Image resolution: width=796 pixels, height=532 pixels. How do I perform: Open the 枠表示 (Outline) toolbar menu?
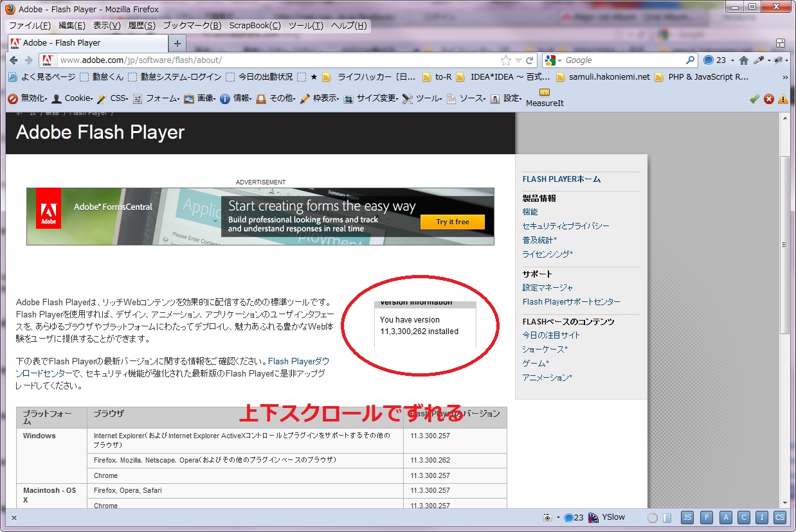[x=320, y=98]
